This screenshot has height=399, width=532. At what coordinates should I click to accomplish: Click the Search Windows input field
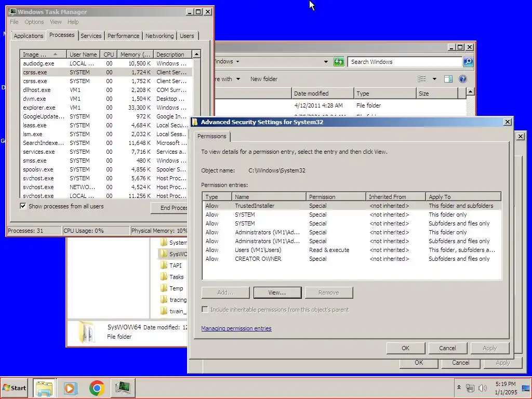[x=405, y=62]
